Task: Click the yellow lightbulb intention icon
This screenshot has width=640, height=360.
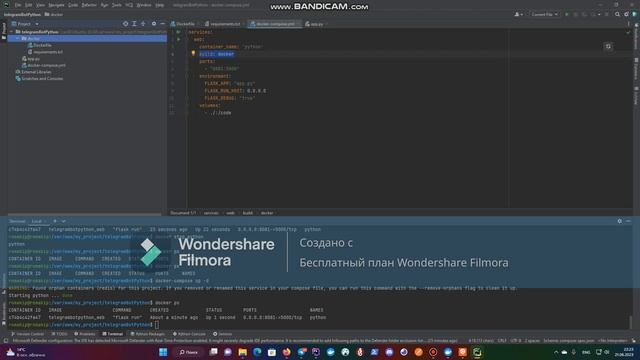Action: (x=193, y=53)
